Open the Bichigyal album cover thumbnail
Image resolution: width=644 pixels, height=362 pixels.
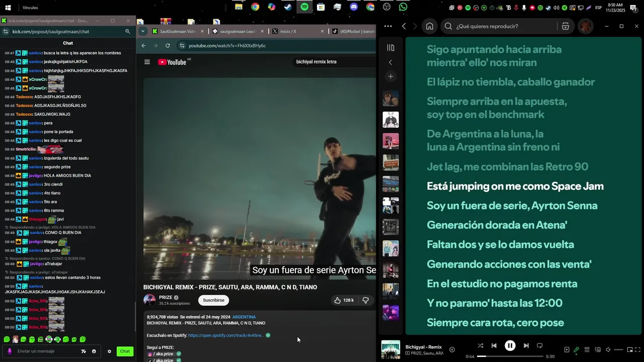(390, 349)
